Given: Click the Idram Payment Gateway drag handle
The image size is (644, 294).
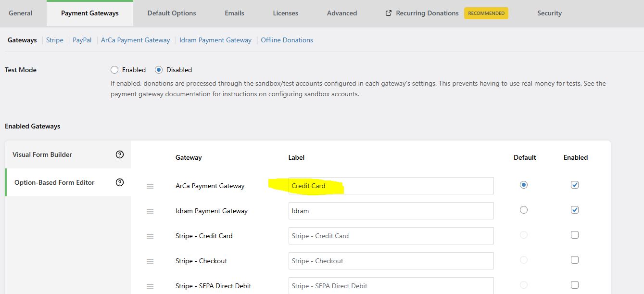Looking at the screenshot, I should pyautogui.click(x=150, y=211).
